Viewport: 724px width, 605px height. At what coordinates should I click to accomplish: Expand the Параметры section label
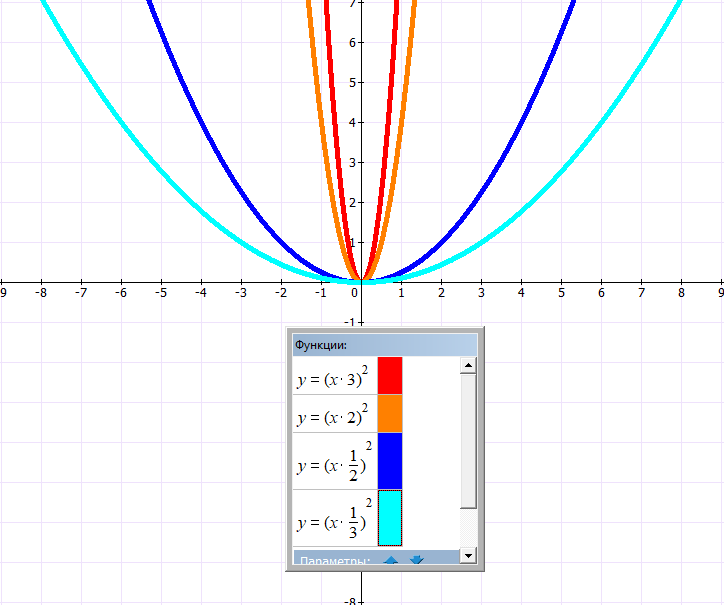(x=334, y=561)
